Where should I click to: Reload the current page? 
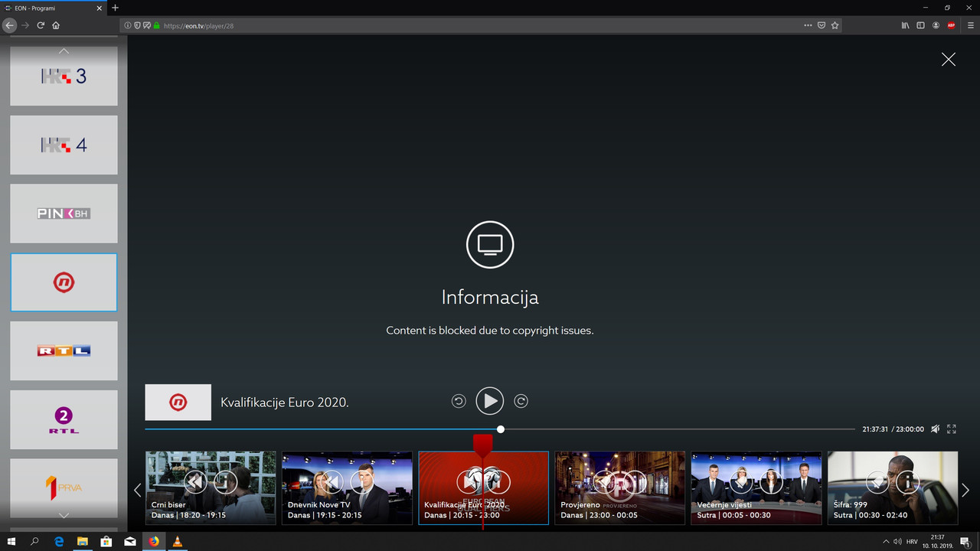point(41,25)
